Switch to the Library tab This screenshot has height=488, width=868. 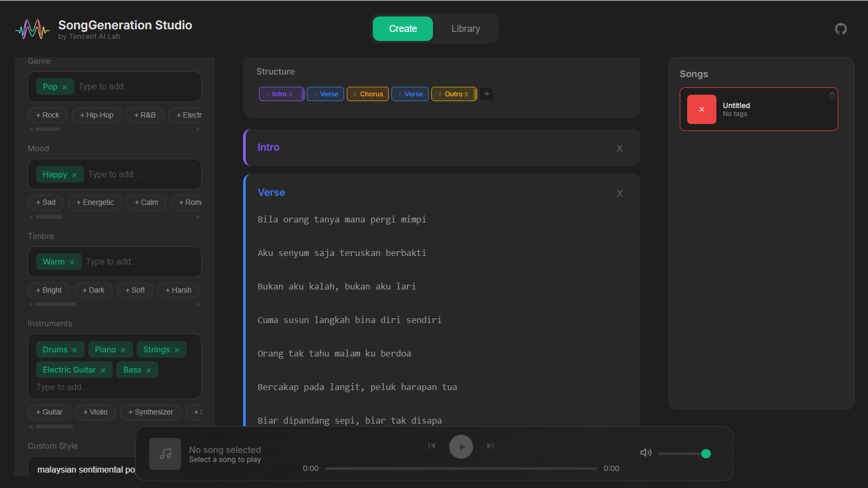pyautogui.click(x=465, y=29)
